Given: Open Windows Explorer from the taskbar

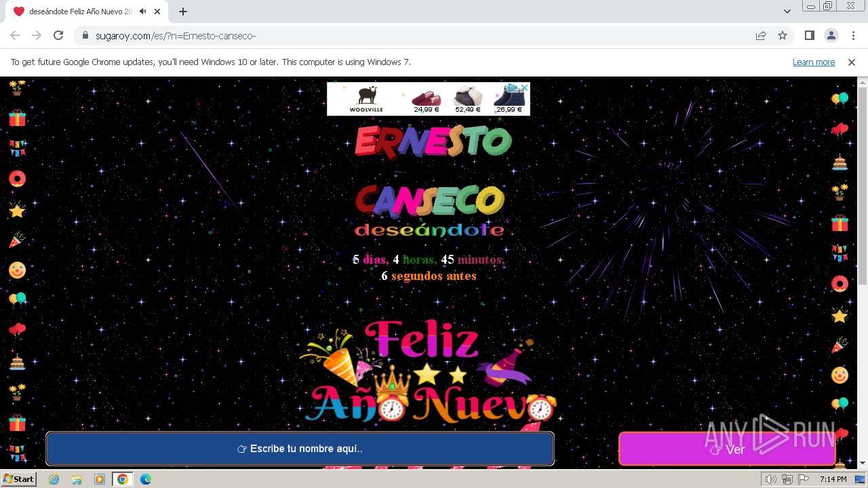Looking at the screenshot, I should pyautogui.click(x=77, y=479).
